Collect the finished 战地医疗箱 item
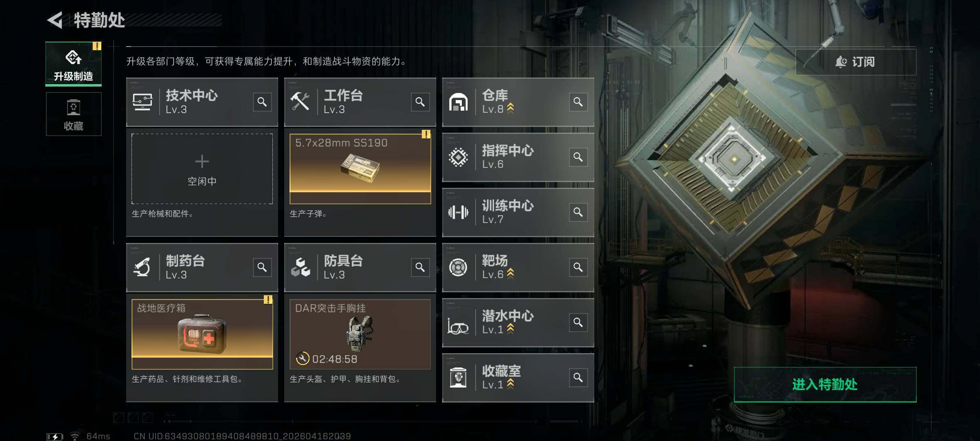Screen dimensions: 980x441 click(x=202, y=334)
